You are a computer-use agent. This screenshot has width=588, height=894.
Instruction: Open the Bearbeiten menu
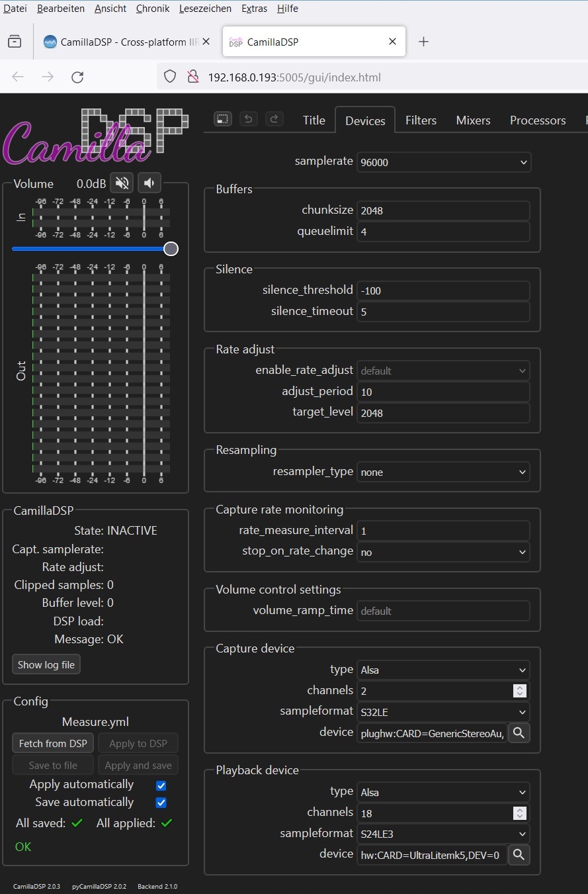pos(61,9)
